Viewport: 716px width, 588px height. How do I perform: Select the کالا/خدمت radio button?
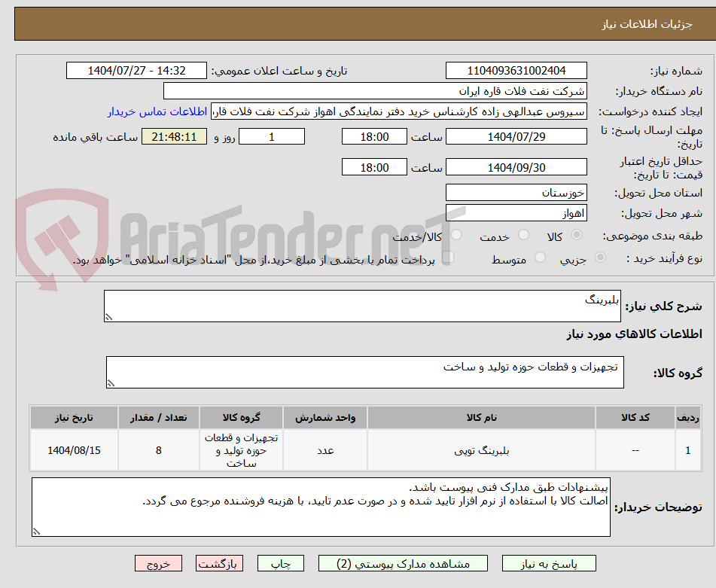456,235
